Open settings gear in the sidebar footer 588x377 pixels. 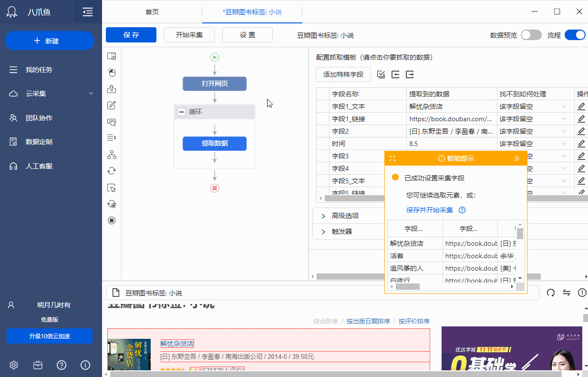(14, 365)
